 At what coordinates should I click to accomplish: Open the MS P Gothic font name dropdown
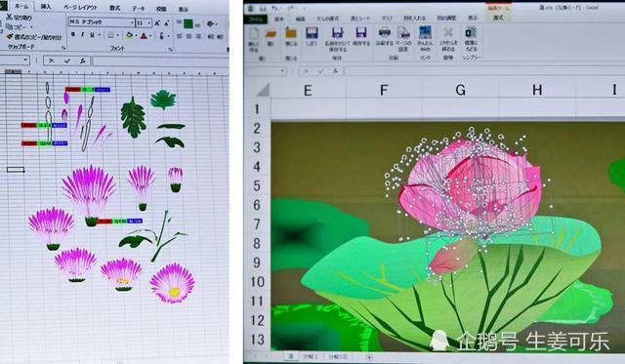(x=132, y=22)
